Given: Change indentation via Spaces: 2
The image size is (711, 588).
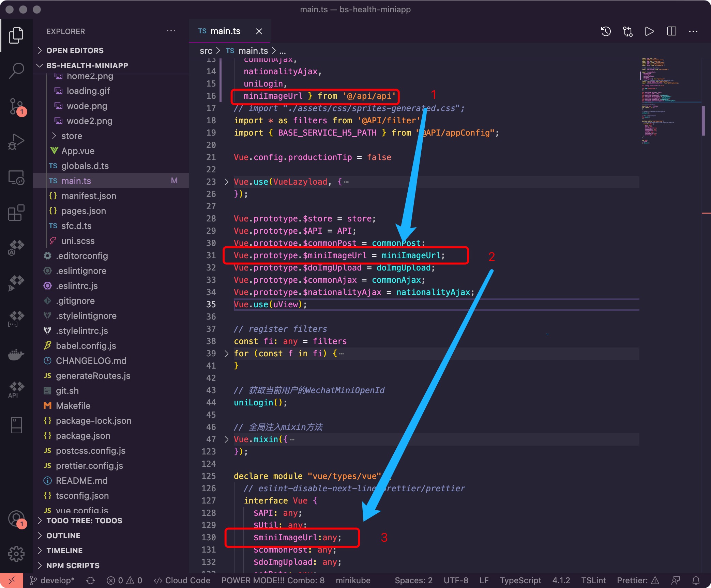Looking at the screenshot, I should tap(413, 581).
